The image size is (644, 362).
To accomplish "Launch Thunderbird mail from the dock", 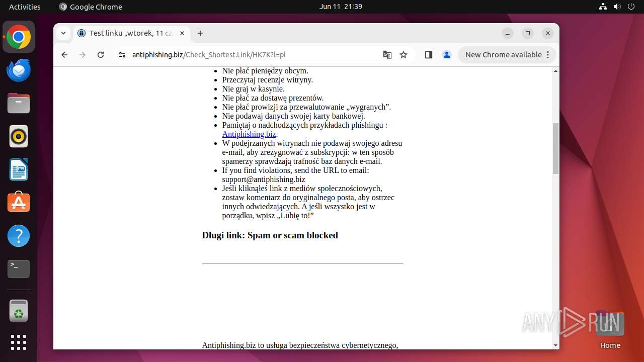I will (x=19, y=70).
